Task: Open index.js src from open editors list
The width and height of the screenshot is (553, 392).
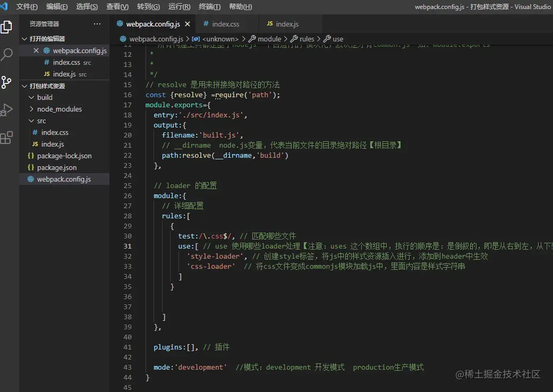Action: pos(64,74)
